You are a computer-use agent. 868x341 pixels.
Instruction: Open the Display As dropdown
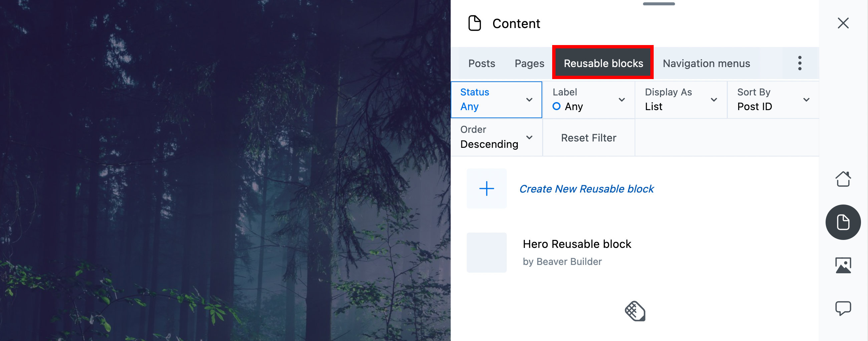[680, 99]
